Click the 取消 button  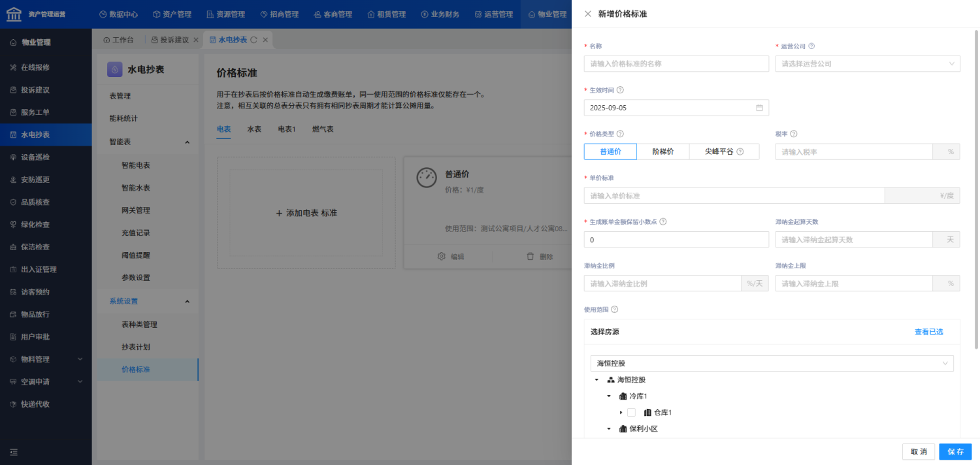(x=918, y=452)
